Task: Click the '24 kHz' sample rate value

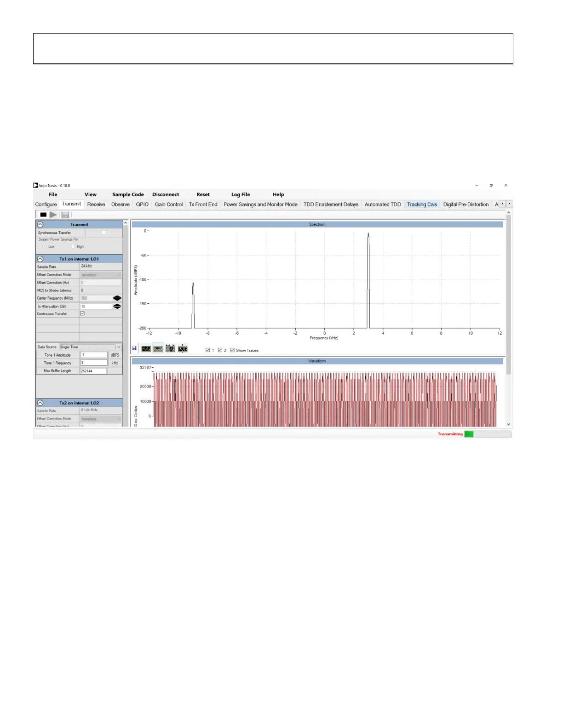Action: (x=86, y=266)
